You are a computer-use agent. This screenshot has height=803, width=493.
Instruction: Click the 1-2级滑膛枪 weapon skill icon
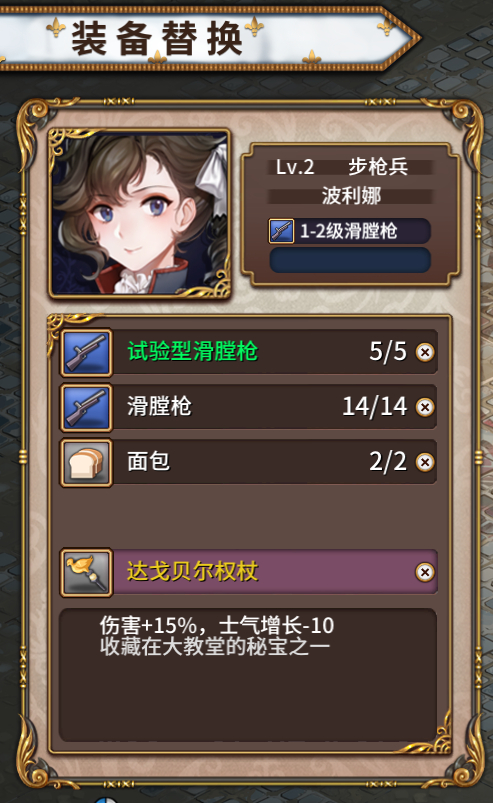coord(282,231)
